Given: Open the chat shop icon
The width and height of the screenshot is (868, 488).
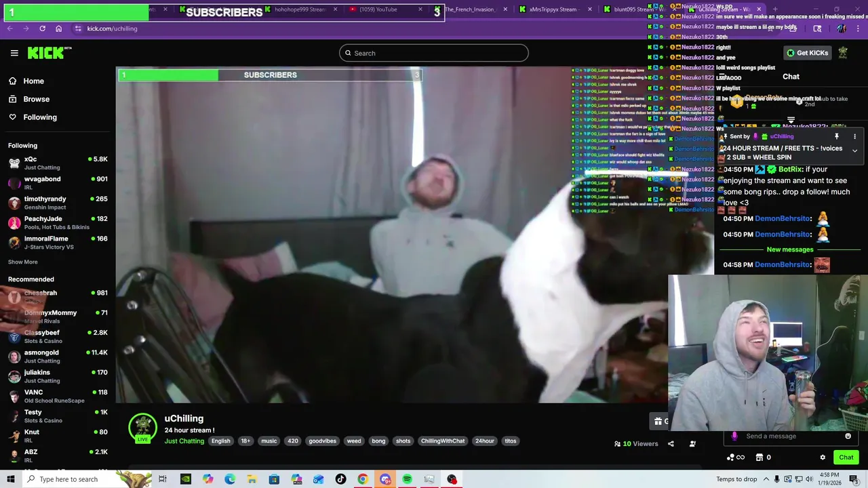Looking at the screenshot, I should pyautogui.click(x=759, y=457).
